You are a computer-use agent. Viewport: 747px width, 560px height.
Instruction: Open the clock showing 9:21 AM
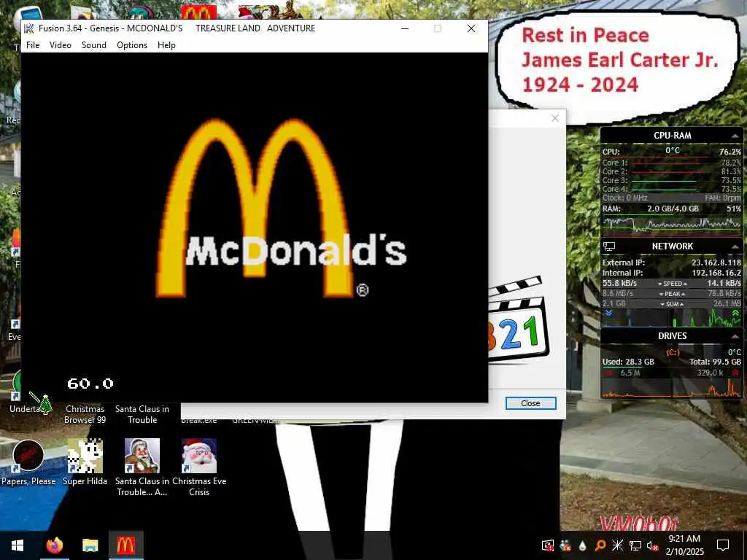click(x=684, y=545)
